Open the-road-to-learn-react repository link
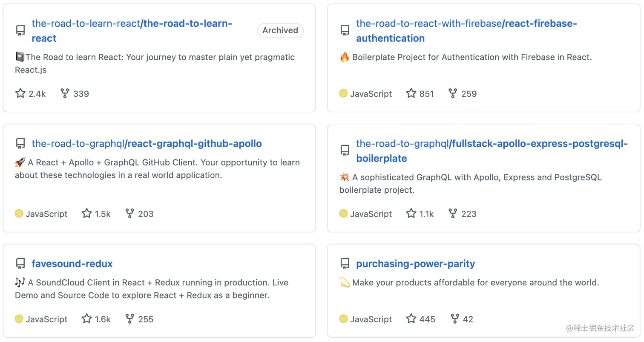 (132, 31)
